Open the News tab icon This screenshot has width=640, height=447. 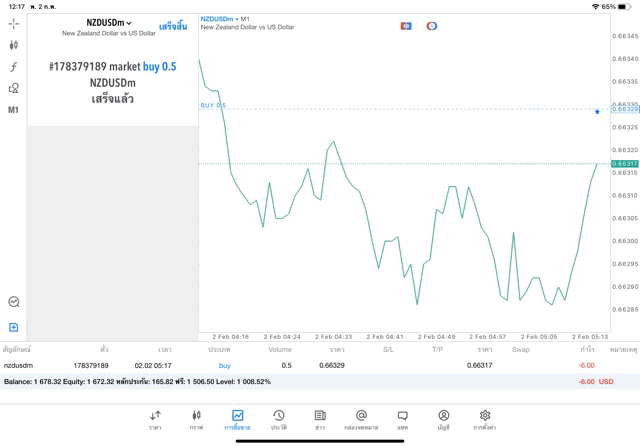(319, 419)
